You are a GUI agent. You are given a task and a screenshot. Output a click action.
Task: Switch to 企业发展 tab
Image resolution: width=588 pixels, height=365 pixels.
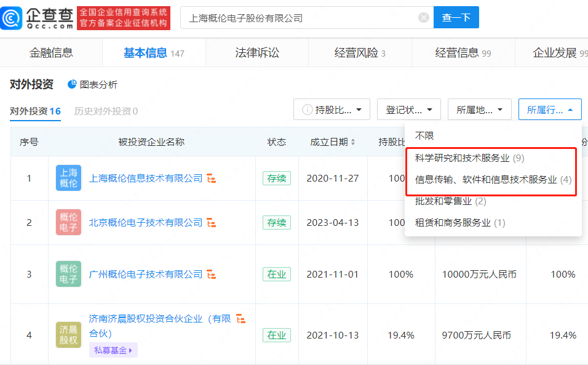560,53
